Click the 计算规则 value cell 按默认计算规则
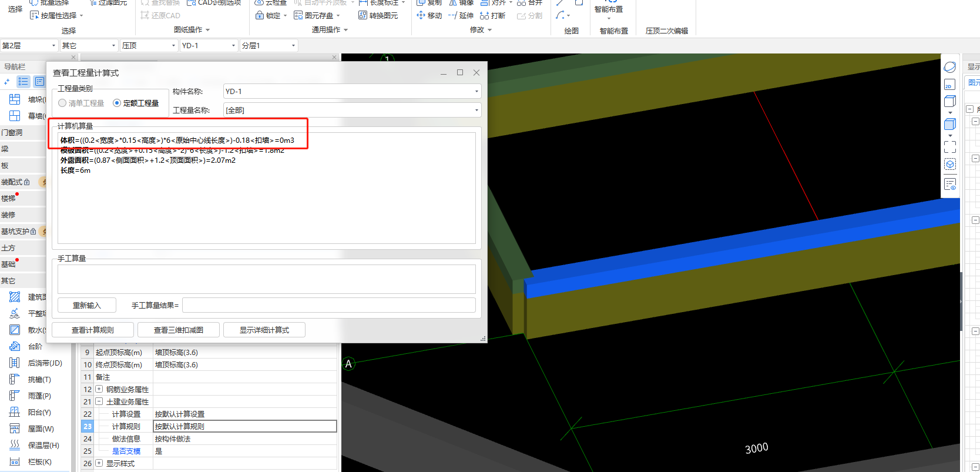The width and height of the screenshot is (980, 472). [x=245, y=426]
